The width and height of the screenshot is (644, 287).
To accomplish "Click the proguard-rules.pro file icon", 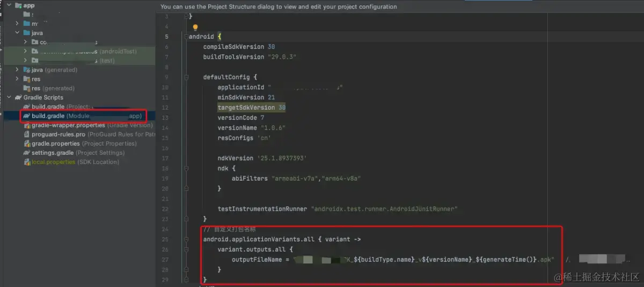I will 27,134.
